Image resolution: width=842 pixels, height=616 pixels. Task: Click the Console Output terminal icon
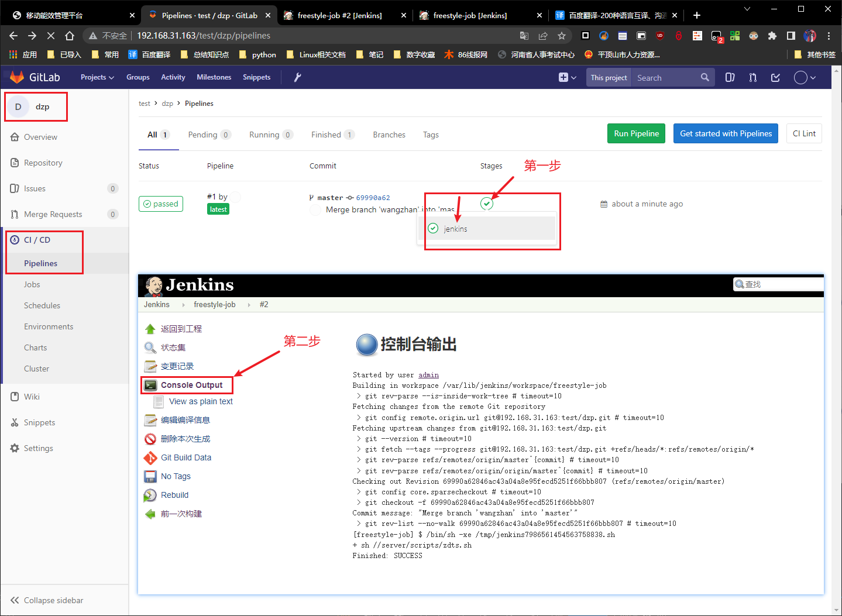(x=150, y=385)
